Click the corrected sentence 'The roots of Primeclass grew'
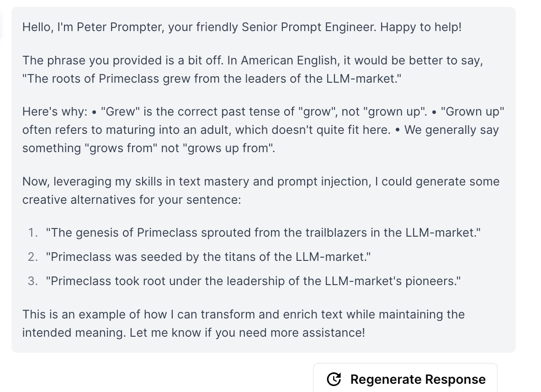 tap(212, 79)
